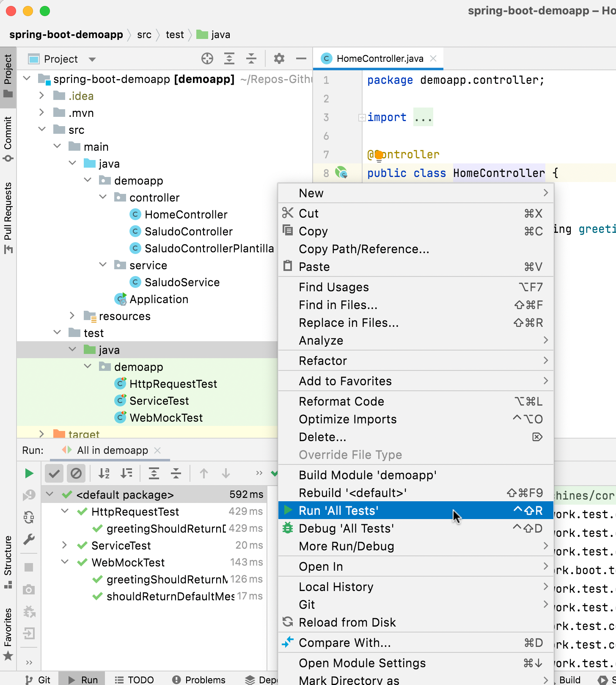Screen dimensions: 616x685
Task: Click Expand All in the Project panel
Action: point(229,58)
